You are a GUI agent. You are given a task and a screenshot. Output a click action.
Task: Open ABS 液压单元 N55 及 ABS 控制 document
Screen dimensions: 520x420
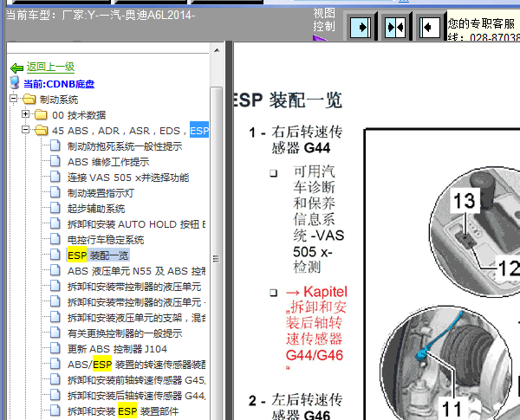tap(136, 271)
